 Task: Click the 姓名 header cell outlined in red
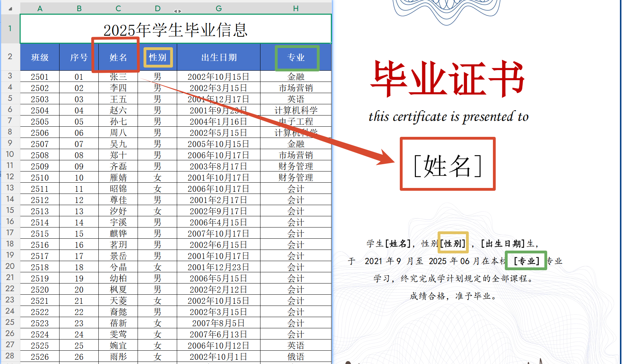pos(118,57)
